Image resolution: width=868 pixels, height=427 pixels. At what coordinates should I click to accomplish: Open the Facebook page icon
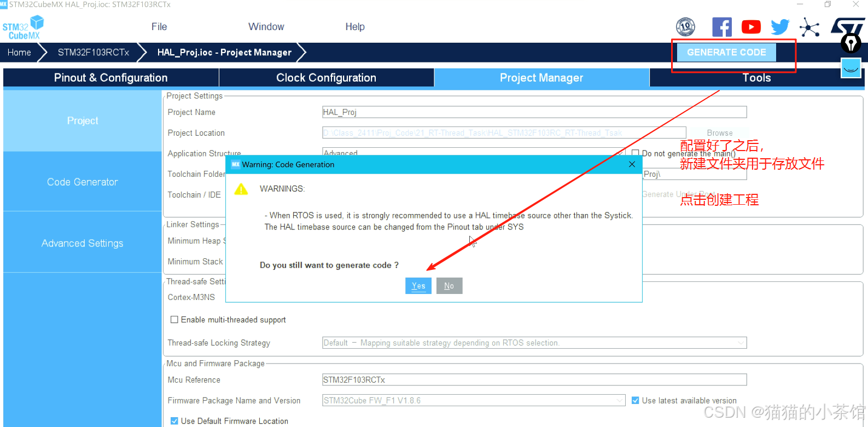[722, 27]
